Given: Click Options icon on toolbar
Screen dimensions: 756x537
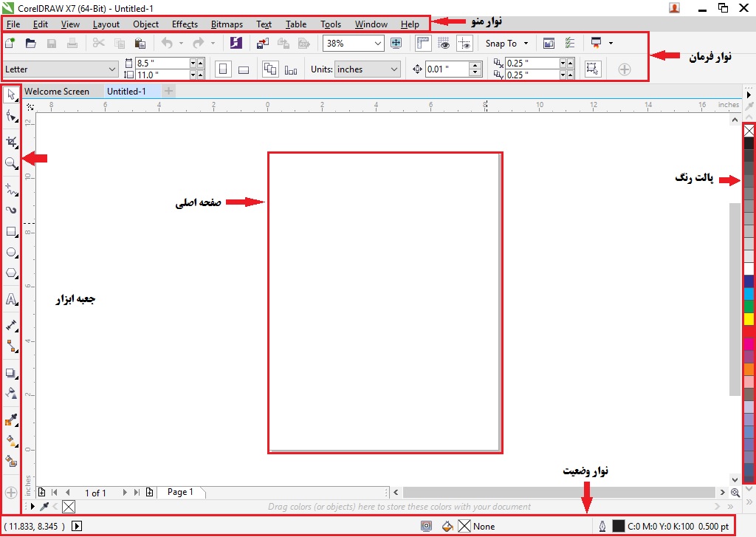Looking at the screenshot, I should (x=569, y=44).
